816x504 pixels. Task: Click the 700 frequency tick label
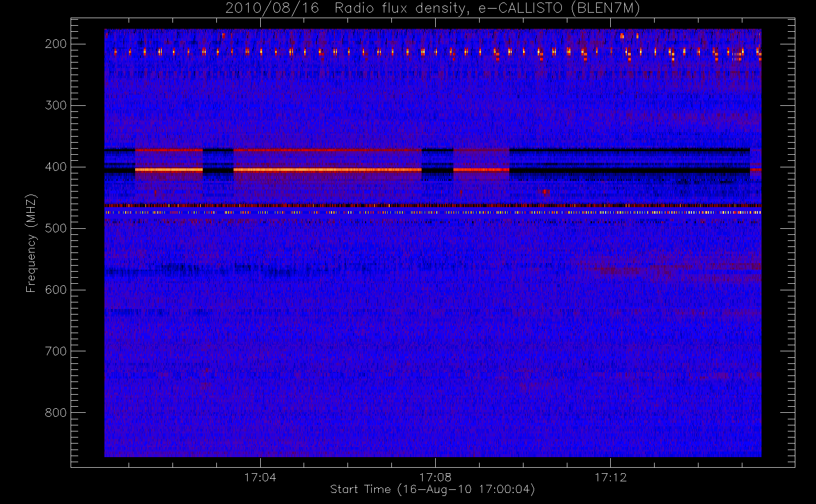tap(55, 351)
